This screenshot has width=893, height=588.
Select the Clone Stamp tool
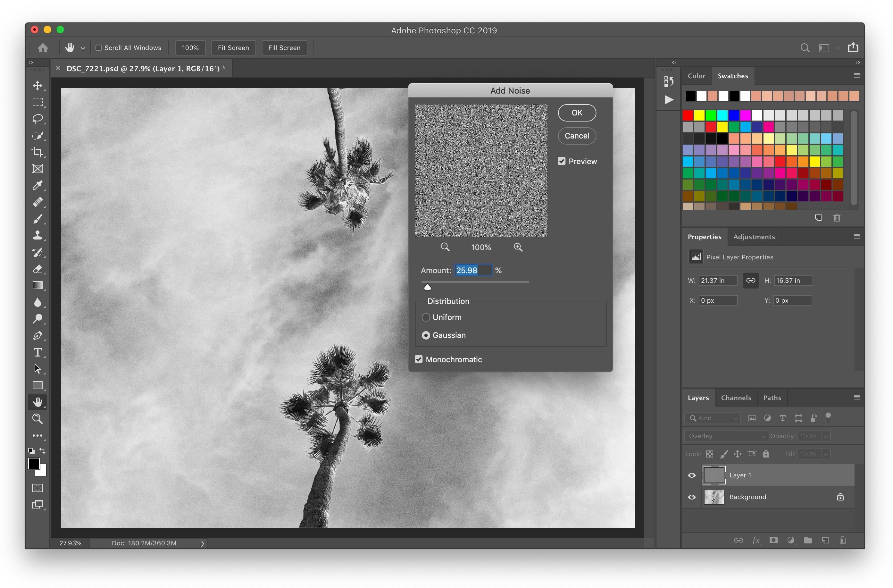(x=38, y=235)
